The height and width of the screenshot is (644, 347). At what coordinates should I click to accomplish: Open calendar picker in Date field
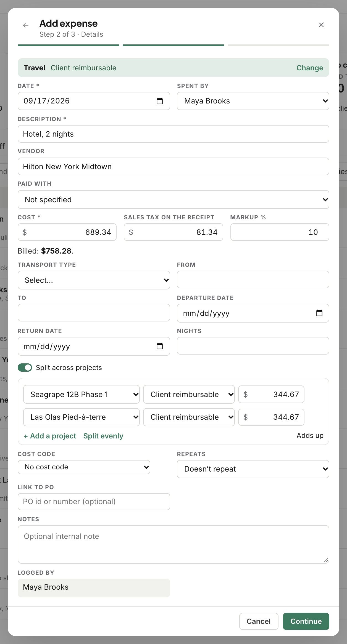click(x=160, y=101)
